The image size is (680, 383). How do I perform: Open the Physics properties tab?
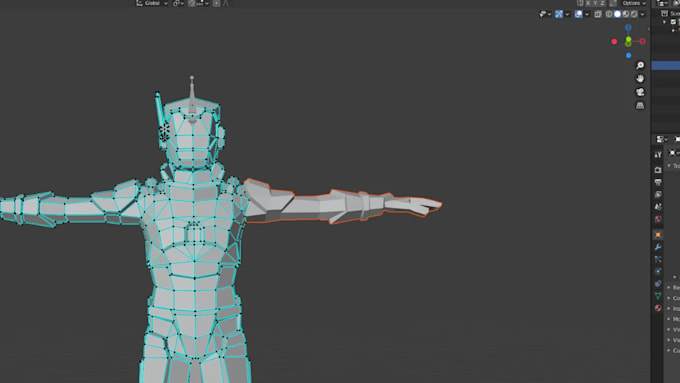tap(658, 271)
